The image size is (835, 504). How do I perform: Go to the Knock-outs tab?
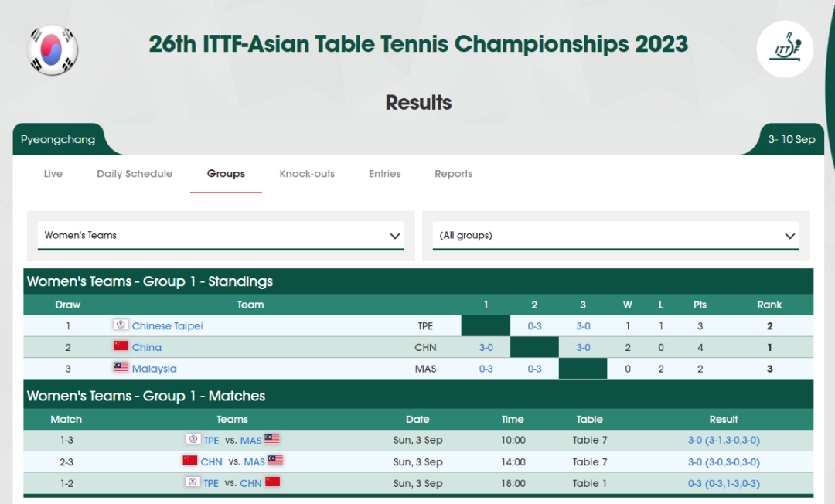point(307,174)
